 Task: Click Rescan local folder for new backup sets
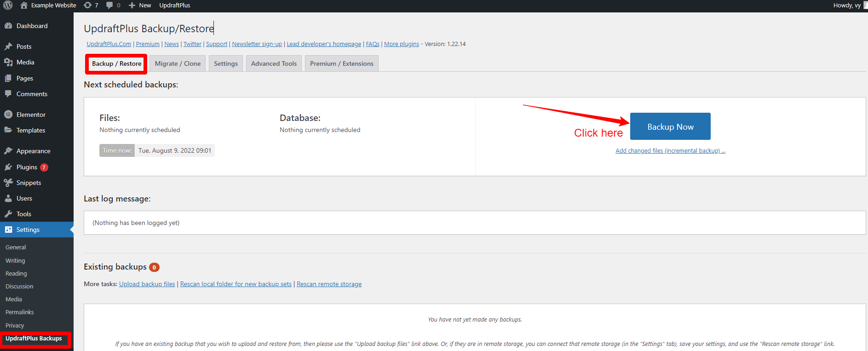pos(236,284)
